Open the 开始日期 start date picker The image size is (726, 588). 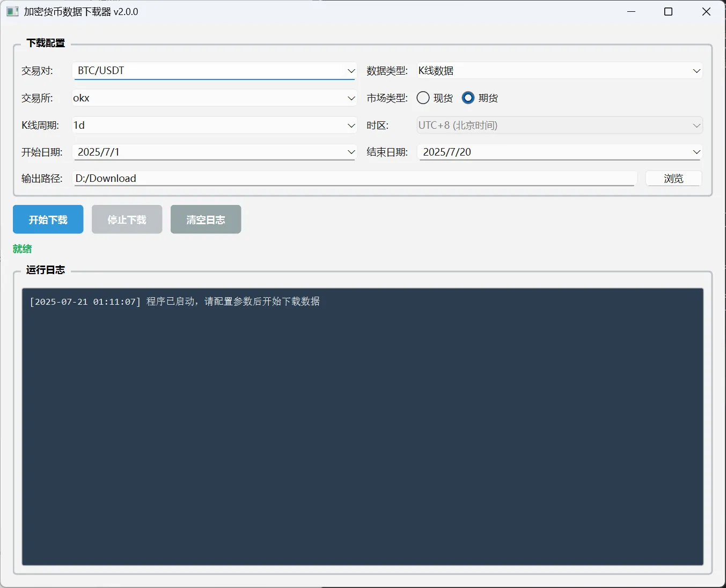click(351, 152)
